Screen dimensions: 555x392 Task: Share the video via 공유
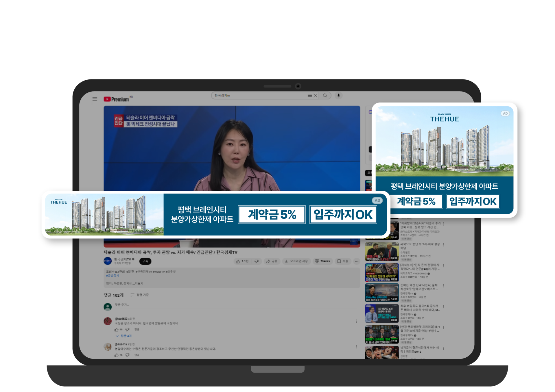point(272,261)
